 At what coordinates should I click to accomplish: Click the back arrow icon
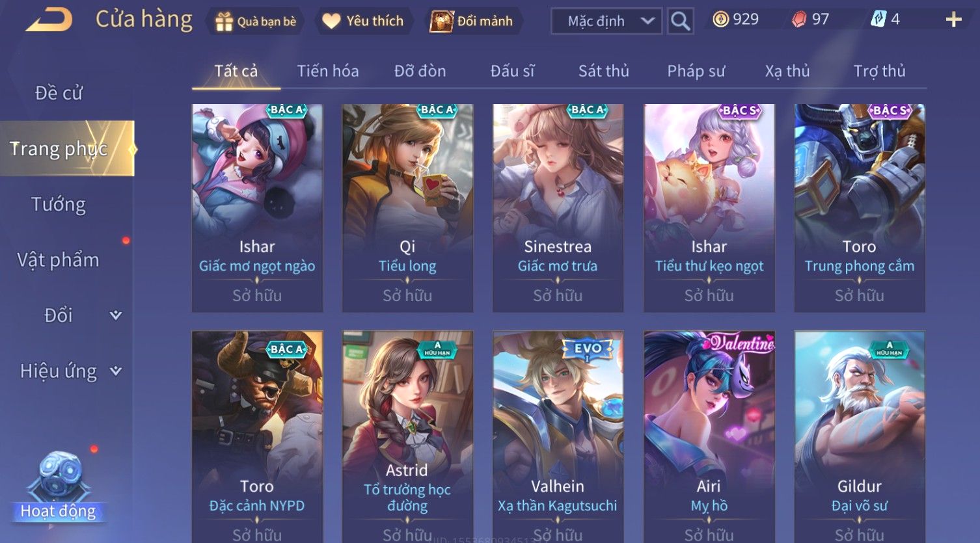(x=49, y=20)
